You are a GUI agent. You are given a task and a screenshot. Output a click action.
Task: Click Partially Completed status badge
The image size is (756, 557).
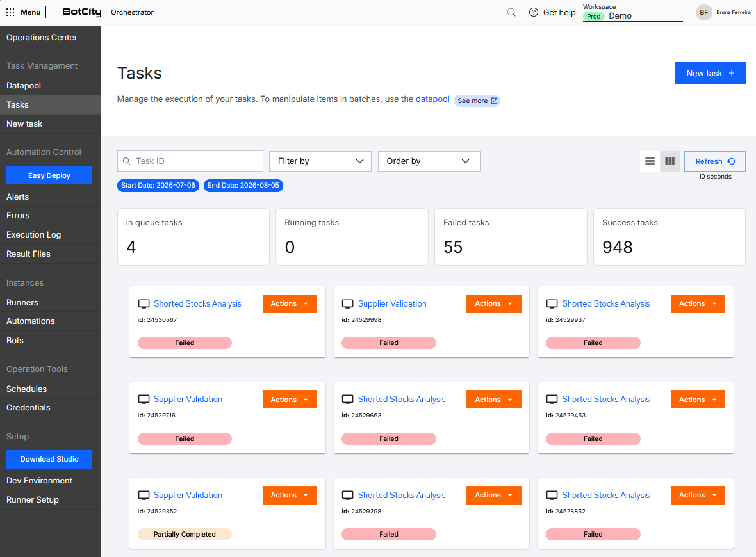(x=185, y=534)
